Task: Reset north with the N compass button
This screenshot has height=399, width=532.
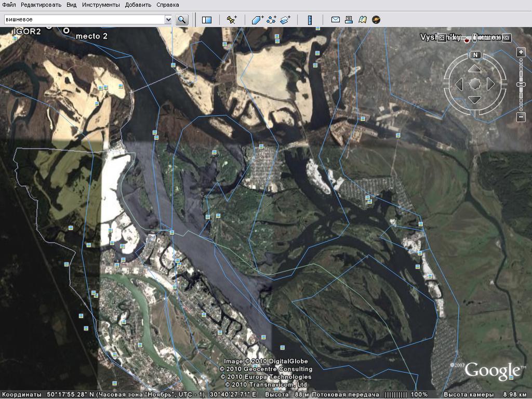Action: point(475,55)
